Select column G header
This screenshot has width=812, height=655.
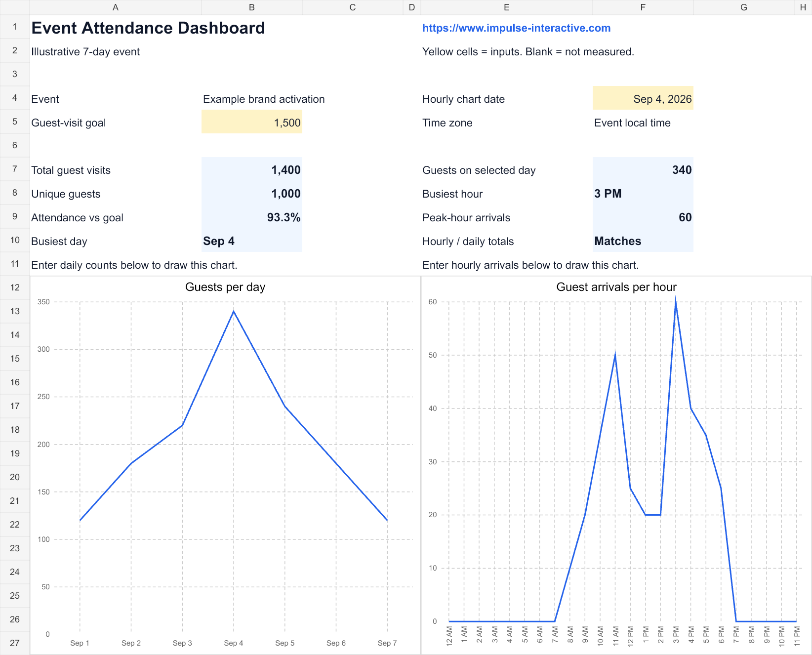tap(744, 7)
